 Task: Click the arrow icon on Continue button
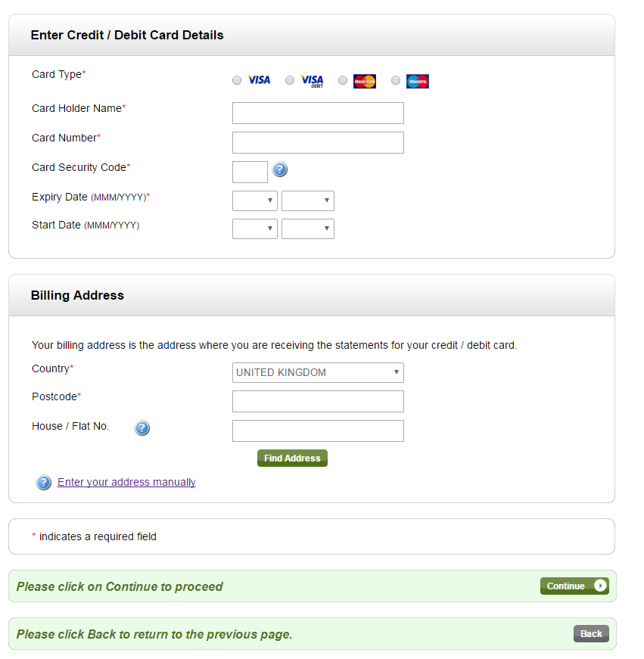coord(600,586)
